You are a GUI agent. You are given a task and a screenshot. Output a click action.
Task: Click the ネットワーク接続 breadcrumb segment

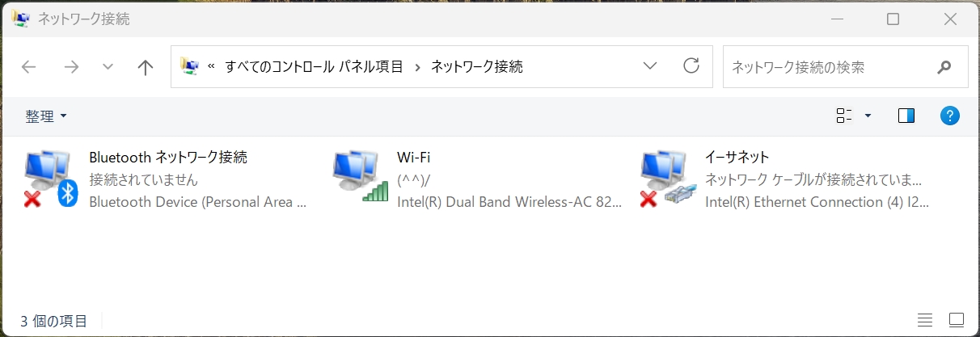pyautogui.click(x=476, y=67)
